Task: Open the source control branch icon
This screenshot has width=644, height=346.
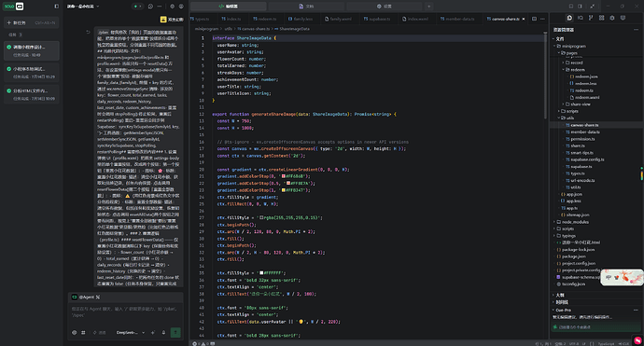Action: 591,18
